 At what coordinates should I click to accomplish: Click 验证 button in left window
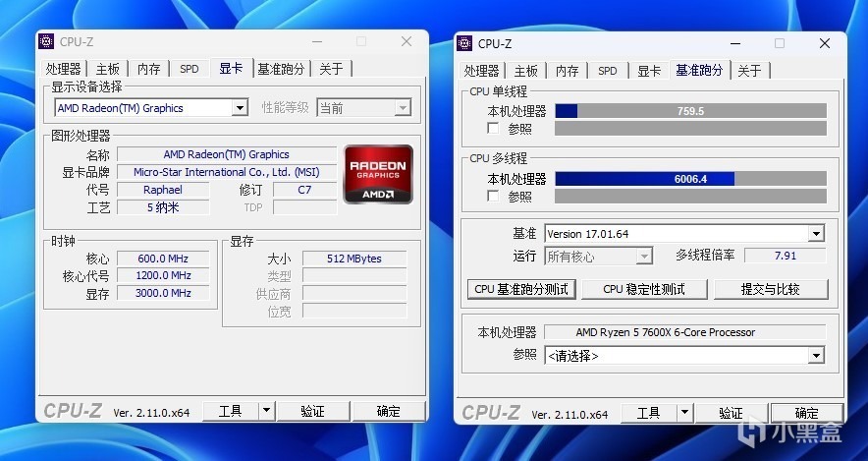click(313, 411)
